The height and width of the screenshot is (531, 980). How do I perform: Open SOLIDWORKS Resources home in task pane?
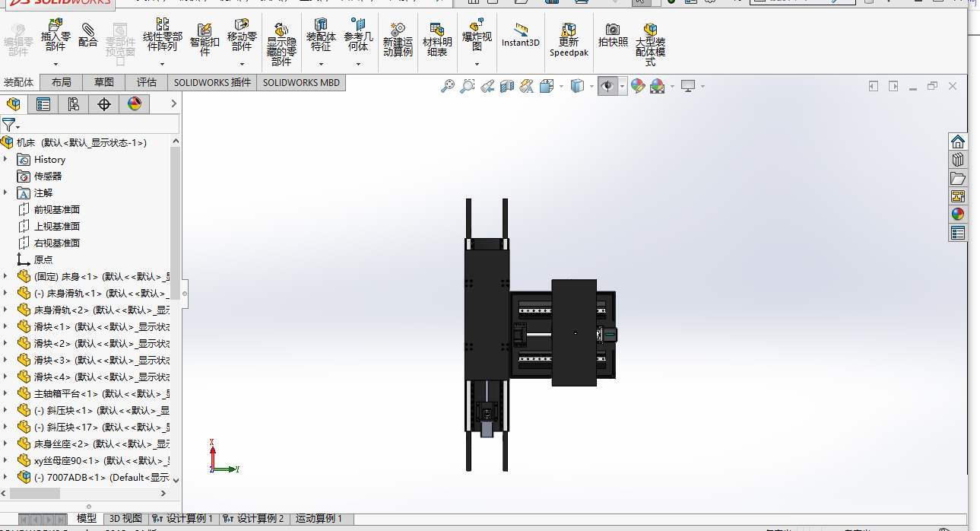click(x=957, y=141)
